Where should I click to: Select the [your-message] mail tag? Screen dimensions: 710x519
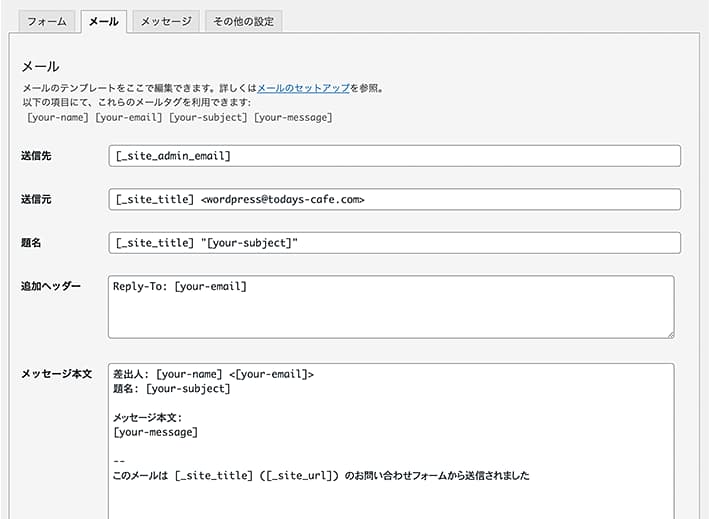coord(293,117)
